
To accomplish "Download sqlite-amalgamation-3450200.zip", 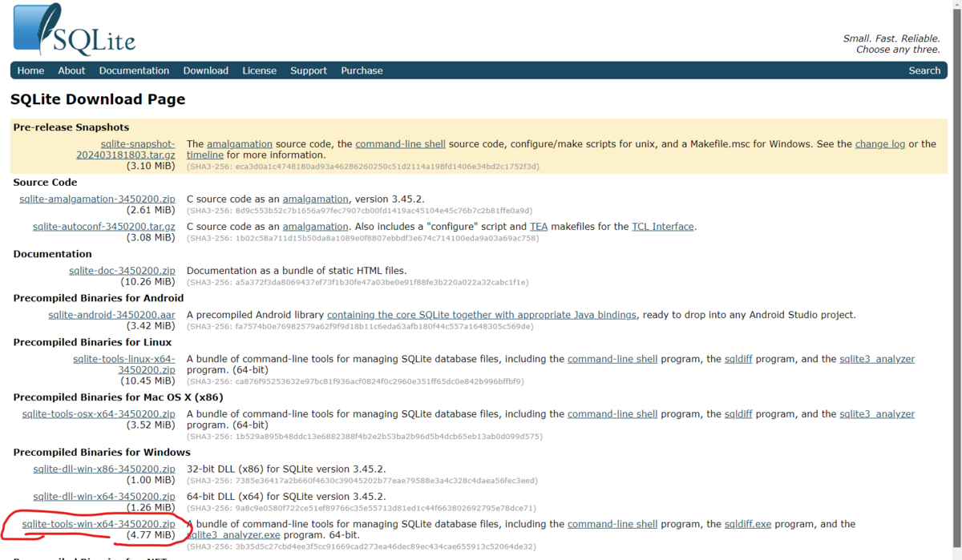I will (x=97, y=199).
